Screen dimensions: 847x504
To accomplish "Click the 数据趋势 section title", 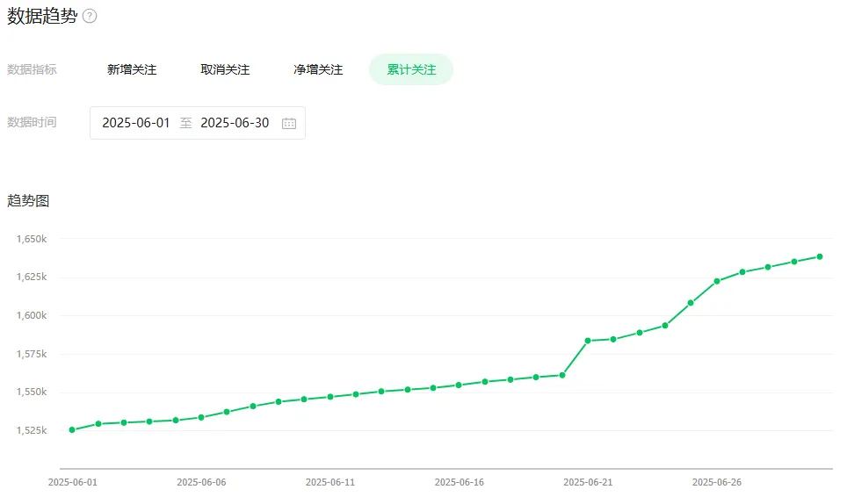I will (x=42, y=16).
